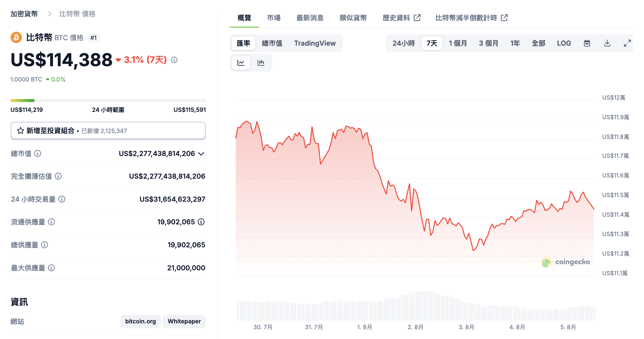
Task: Toggle LOG scale on chart
Action: tap(564, 43)
